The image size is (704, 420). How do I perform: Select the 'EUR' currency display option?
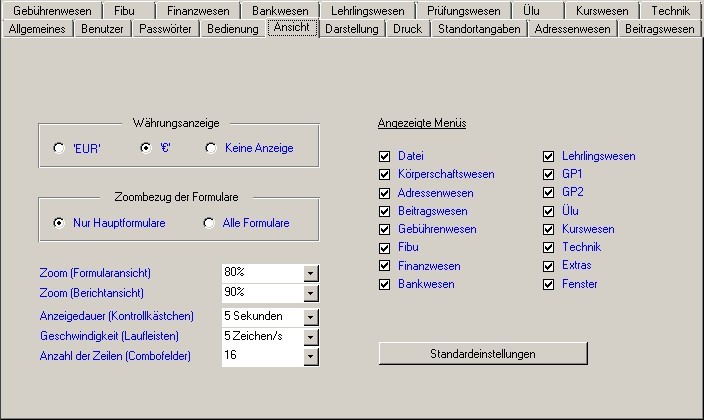60,148
